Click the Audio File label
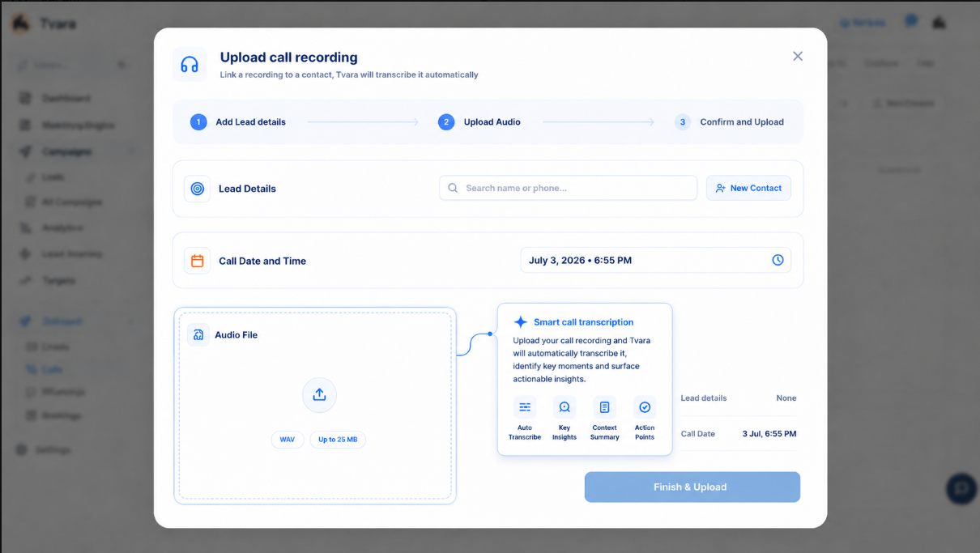 (236, 334)
